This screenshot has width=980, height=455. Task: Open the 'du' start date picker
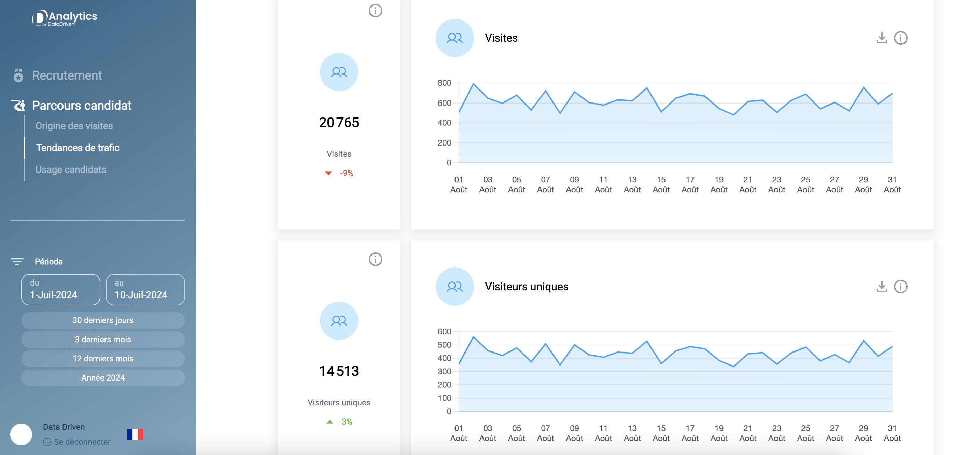61,290
